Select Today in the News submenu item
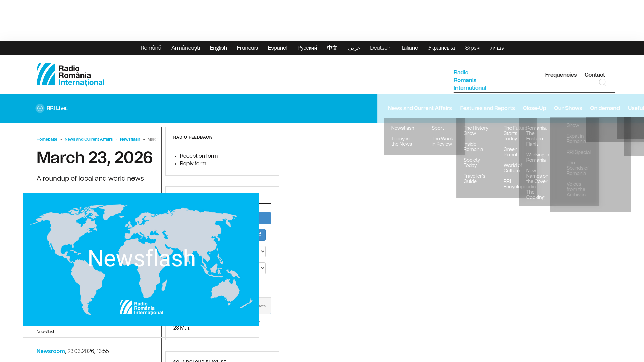Screen dimensions: 644x362 [x=401, y=141]
